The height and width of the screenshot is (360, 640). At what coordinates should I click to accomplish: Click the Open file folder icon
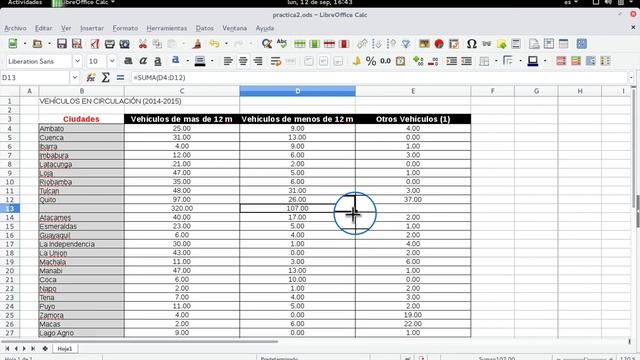pyautogui.click(x=37, y=44)
